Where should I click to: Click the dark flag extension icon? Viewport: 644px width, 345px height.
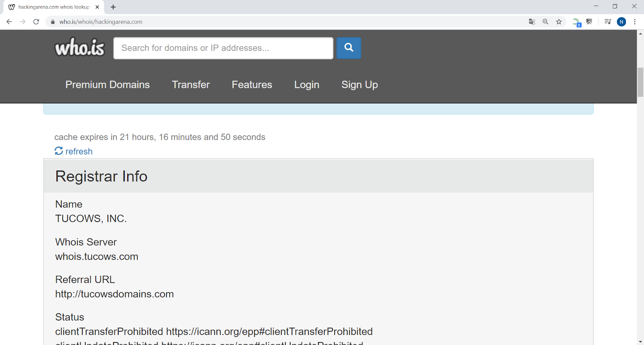[589, 22]
